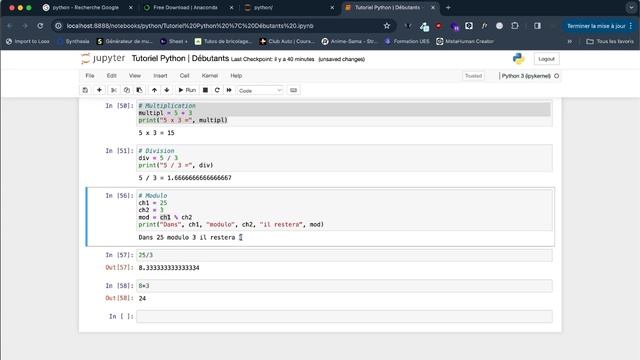Click output text 5 x 3 = 15
The image size is (640, 360).
156,133
